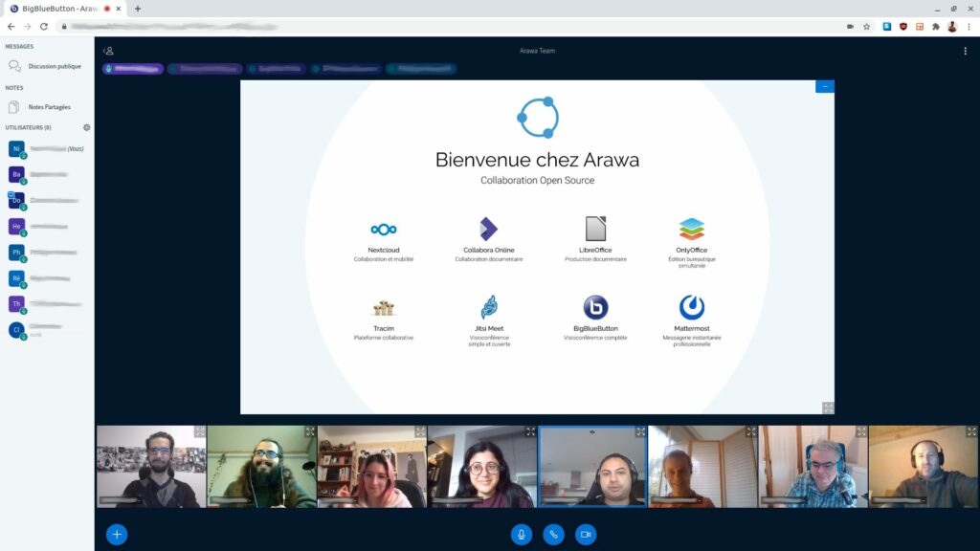This screenshot has height=551, width=980.
Task: Select the Th user avatar
Action: [x=17, y=303]
